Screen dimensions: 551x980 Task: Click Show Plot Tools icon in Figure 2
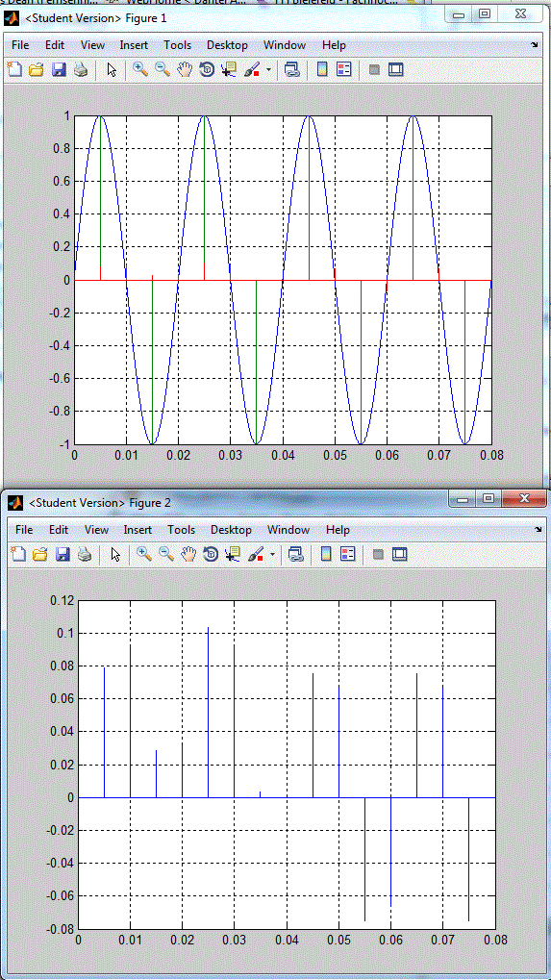click(400, 554)
